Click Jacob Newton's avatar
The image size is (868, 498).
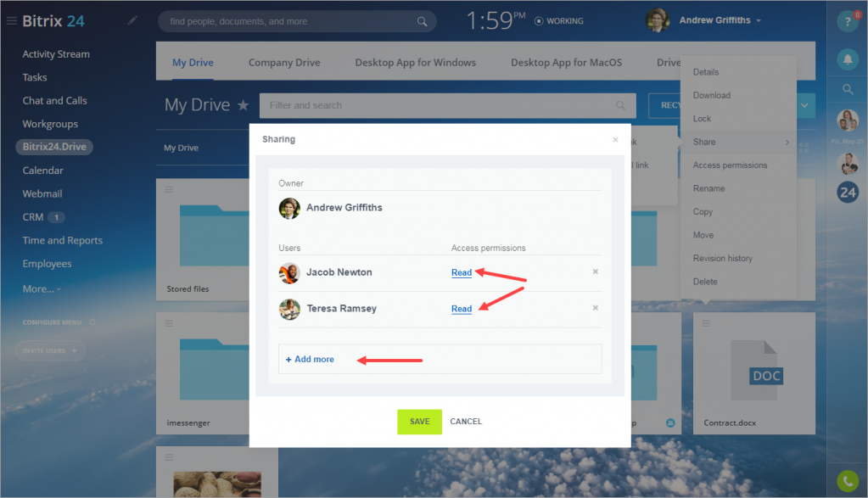point(289,273)
